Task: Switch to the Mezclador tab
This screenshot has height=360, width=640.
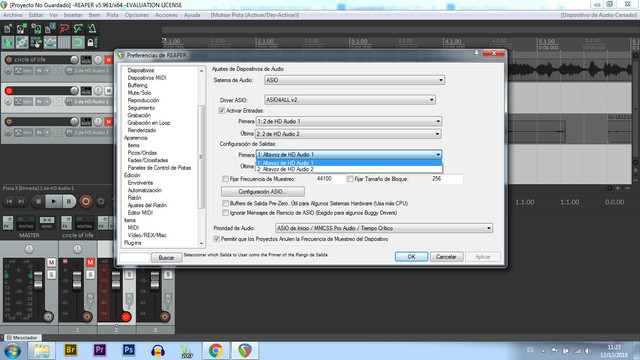Action: (x=22, y=338)
